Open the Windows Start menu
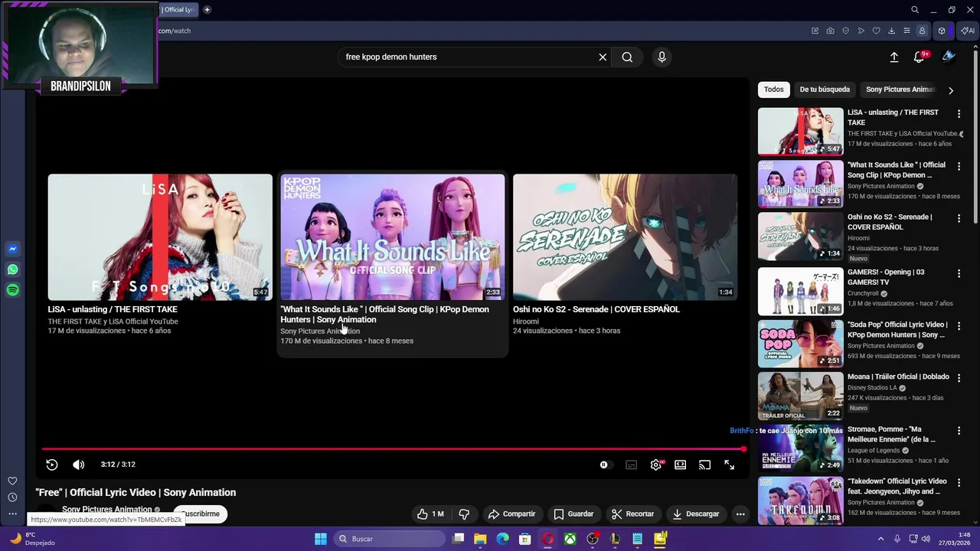This screenshot has height=551, width=980. tap(321, 539)
